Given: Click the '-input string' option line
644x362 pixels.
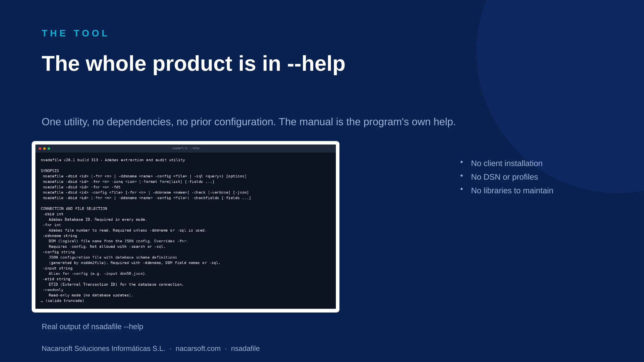Looking at the screenshot, I should pos(57,268).
